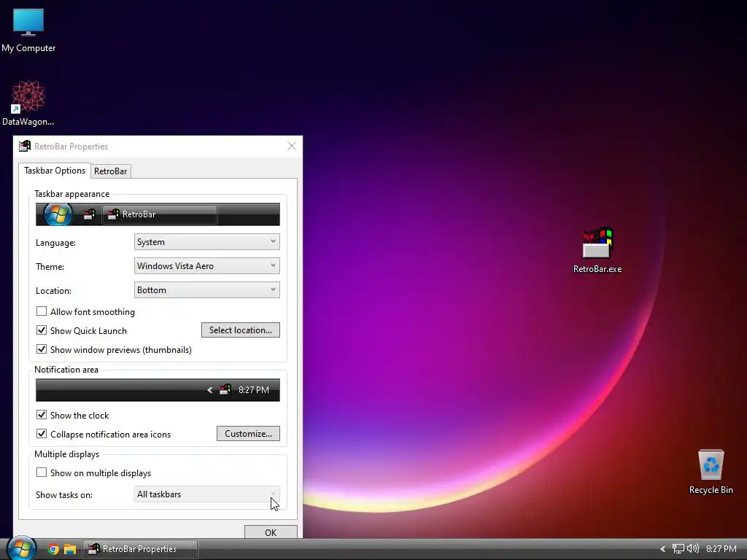This screenshot has width=747, height=560.
Task: Enable Show on multiple displays
Action: pyautogui.click(x=42, y=472)
